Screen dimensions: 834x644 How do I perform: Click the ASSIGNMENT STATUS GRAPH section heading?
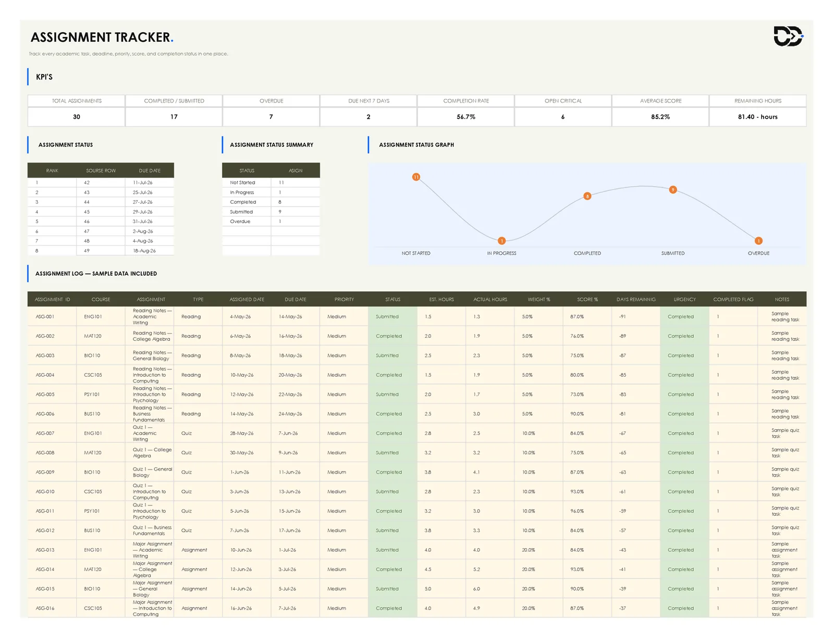[416, 145]
